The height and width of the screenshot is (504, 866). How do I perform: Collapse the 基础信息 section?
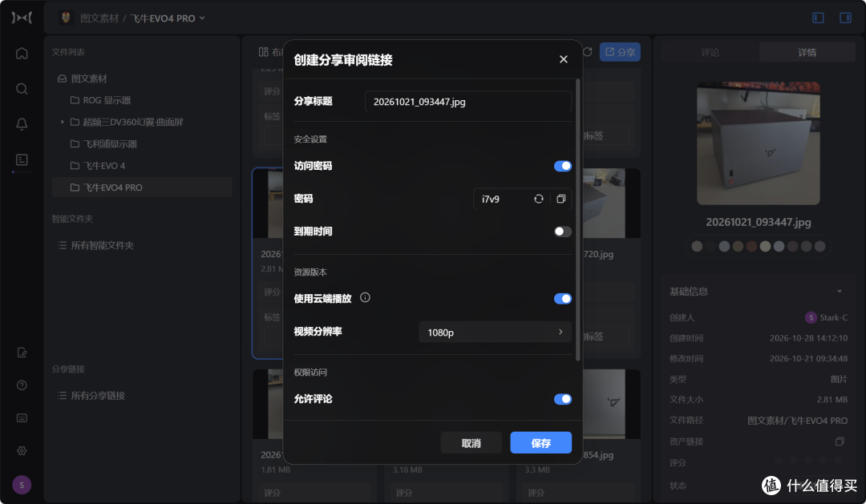(840, 291)
